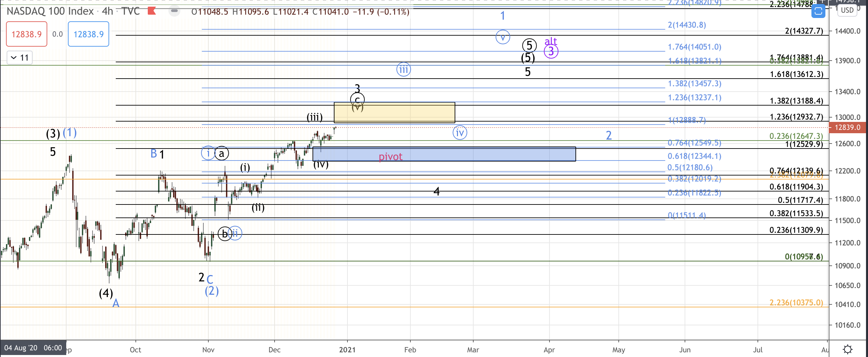Select the blue Fib label 2(14430.8)
The height and width of the screenshot is (357, 868).
coord(687,25)
